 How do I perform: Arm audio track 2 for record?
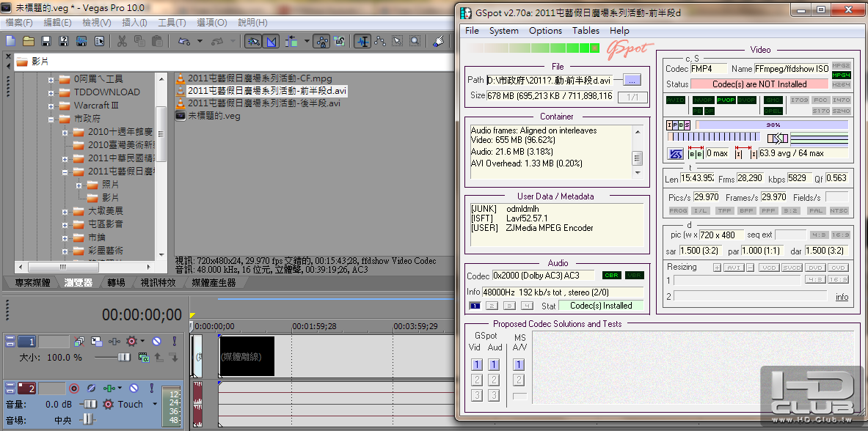tap(73, 388)
